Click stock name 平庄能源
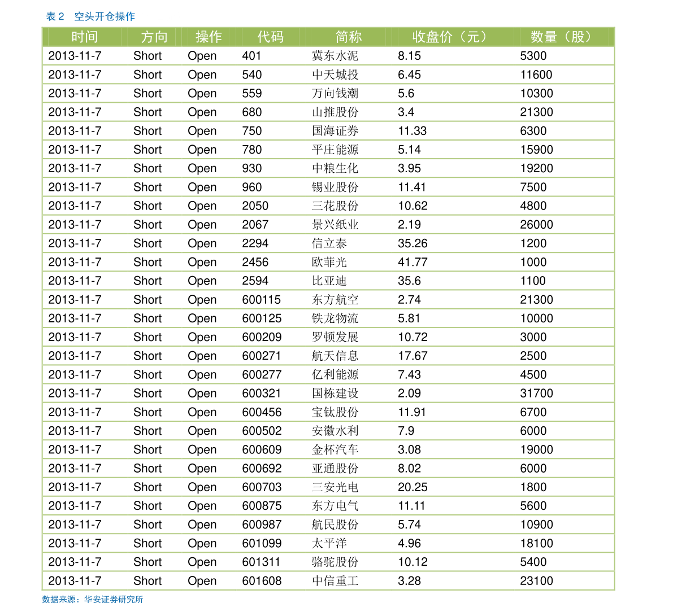Screen dimensions: 673x616 [335, 150]
